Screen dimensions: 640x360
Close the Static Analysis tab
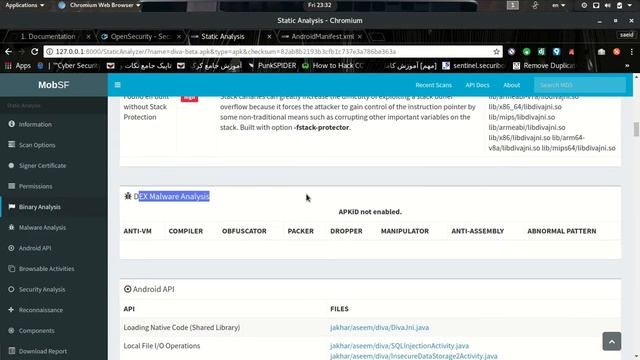point(269,36)
